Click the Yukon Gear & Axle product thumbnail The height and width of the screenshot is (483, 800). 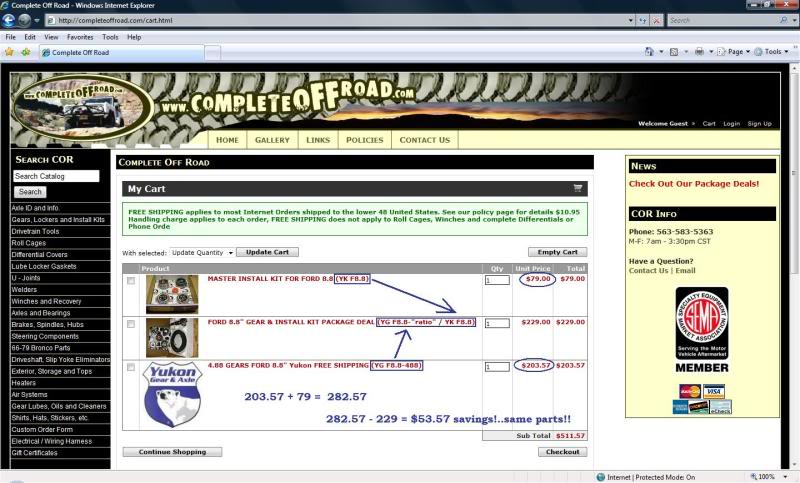(173, 394)
